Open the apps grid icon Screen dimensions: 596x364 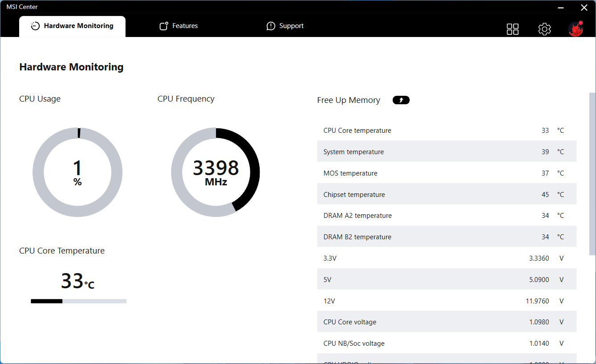513,29
